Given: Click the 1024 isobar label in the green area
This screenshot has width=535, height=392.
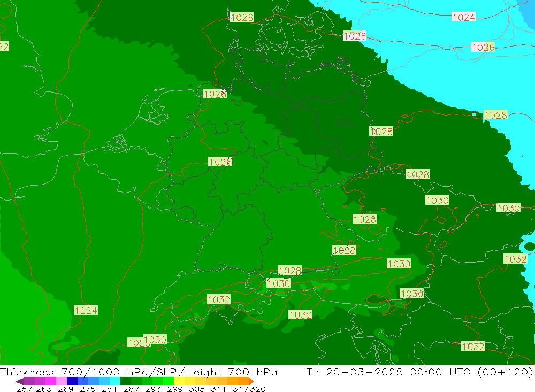Looking at the screenshot, I should coord(86,310).
